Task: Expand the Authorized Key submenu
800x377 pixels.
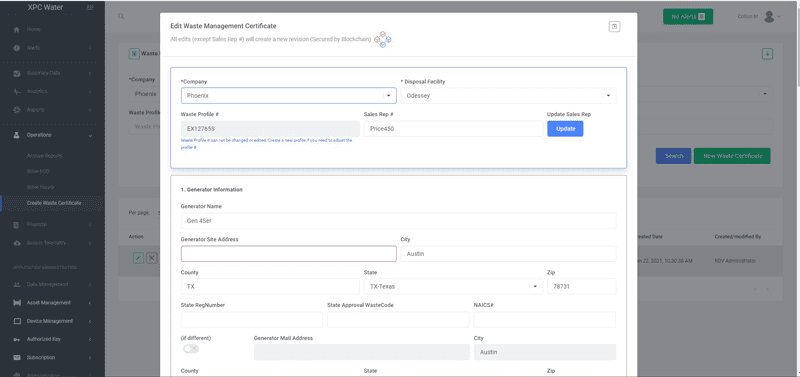Action: click(90, 339)
